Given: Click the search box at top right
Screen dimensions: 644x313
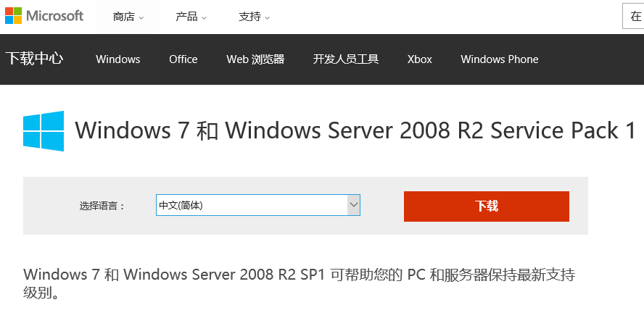Looking at the screenshot, I should tap(632, 17).
